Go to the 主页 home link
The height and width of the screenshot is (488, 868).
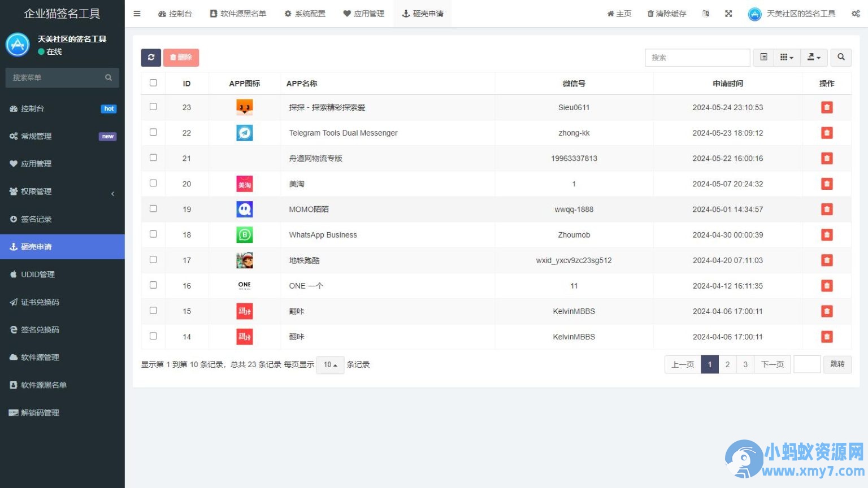click(x=619, y=14)
